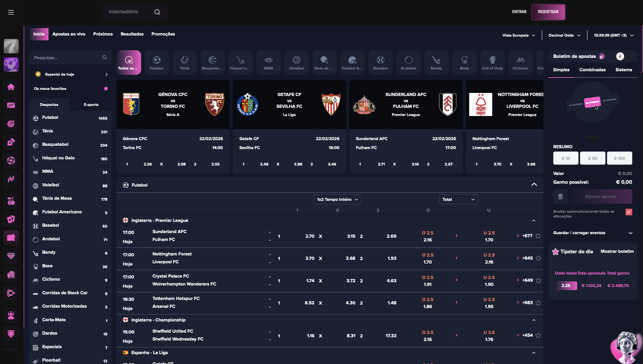Select the Voleibol sport category icon

tap(296, 62)
